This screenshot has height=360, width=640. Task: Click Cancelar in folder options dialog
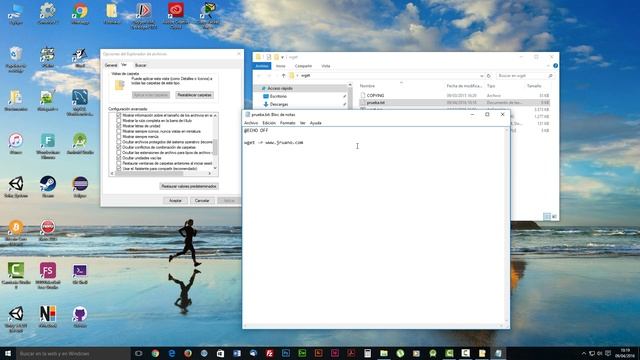(202, 200)
